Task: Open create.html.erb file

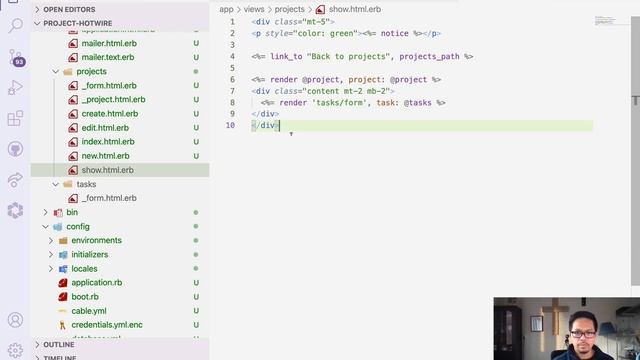Action: click(x=110, y=113)
